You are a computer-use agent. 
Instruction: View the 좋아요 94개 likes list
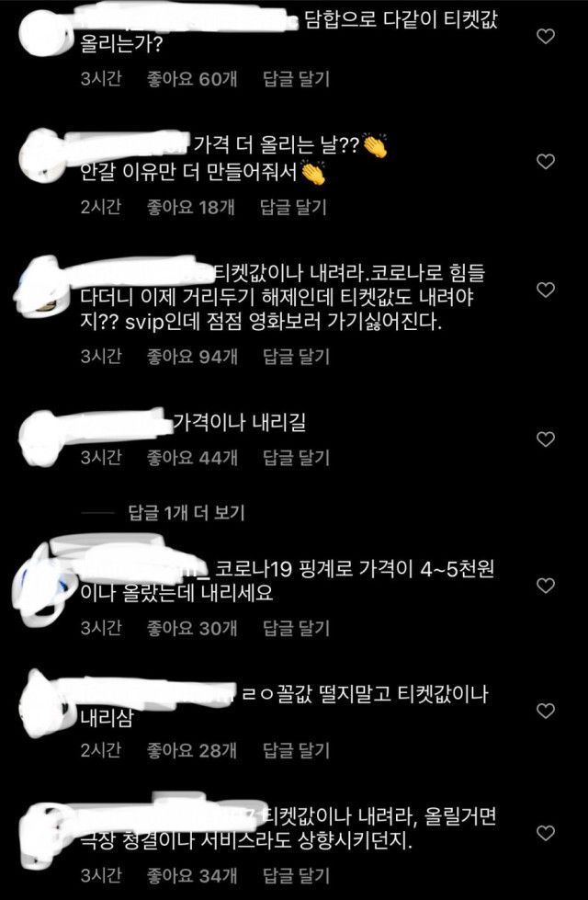point(192,357)
